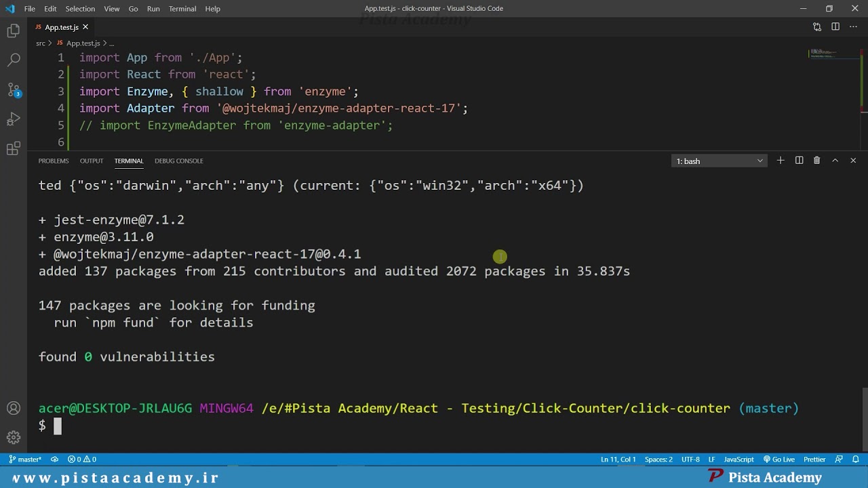The height and width of the screenshot is (488, 868).
Task: Switch to the Output panel tab
Action: click(x=92, y=161)
